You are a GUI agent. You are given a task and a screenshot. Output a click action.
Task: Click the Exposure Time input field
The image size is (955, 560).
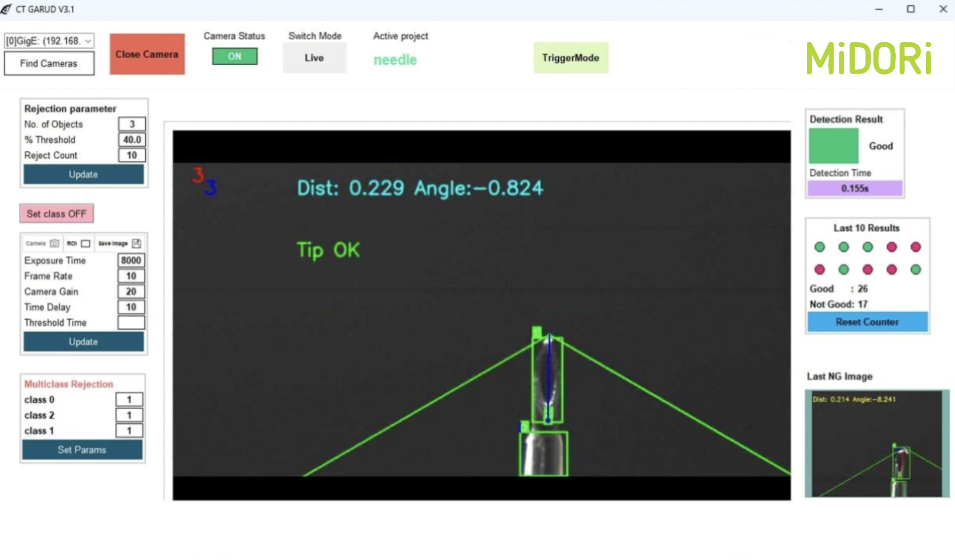tap(131, 260)
